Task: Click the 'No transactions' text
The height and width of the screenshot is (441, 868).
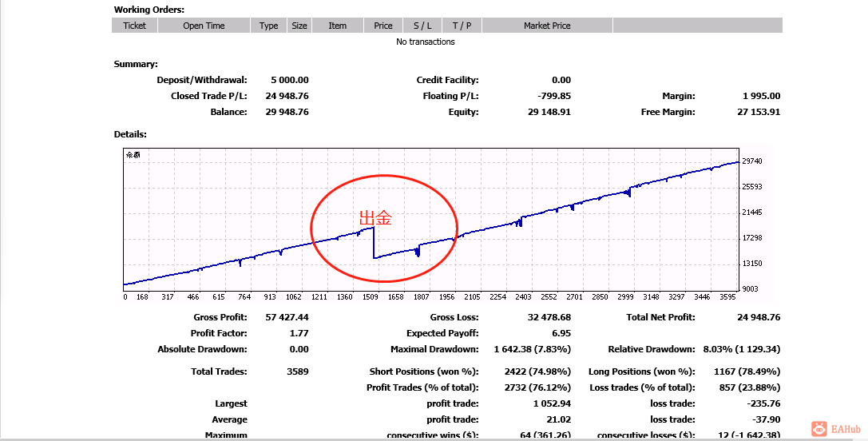Action: pyautogui.click(x=425, y=42)
